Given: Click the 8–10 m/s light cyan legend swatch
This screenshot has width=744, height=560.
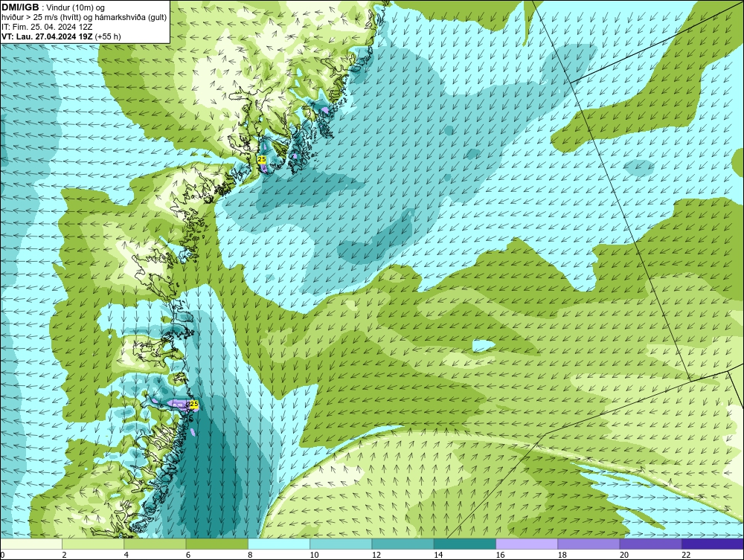Looking at the screenshot, I should click(279, 544).
